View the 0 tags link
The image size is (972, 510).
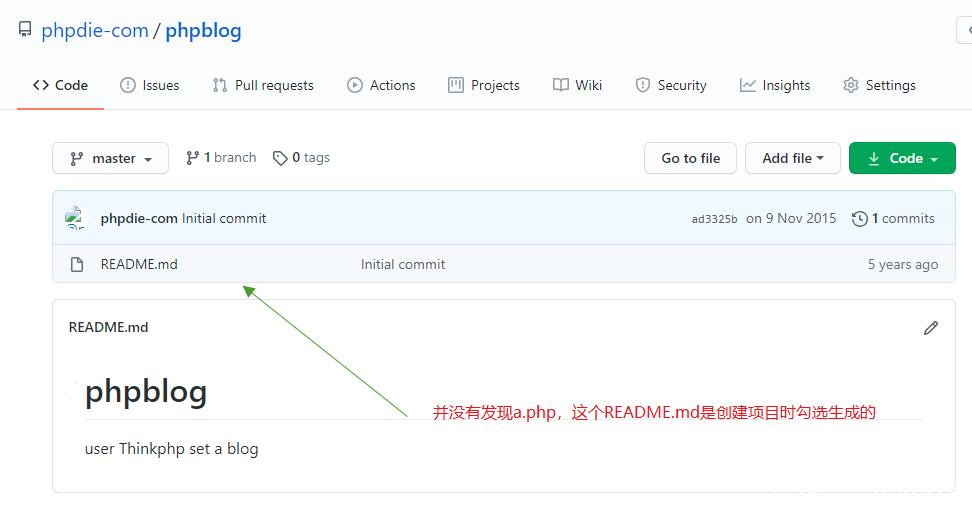click(301, 157)
